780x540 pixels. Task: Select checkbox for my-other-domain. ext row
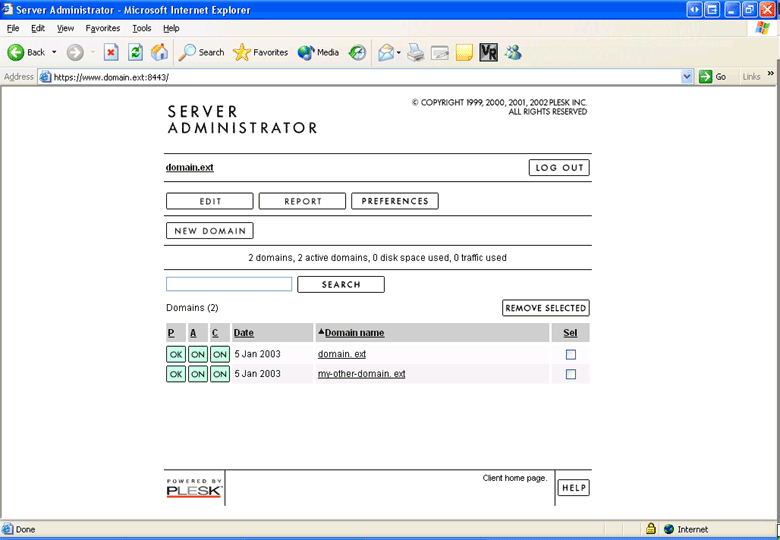click(571, 374)
